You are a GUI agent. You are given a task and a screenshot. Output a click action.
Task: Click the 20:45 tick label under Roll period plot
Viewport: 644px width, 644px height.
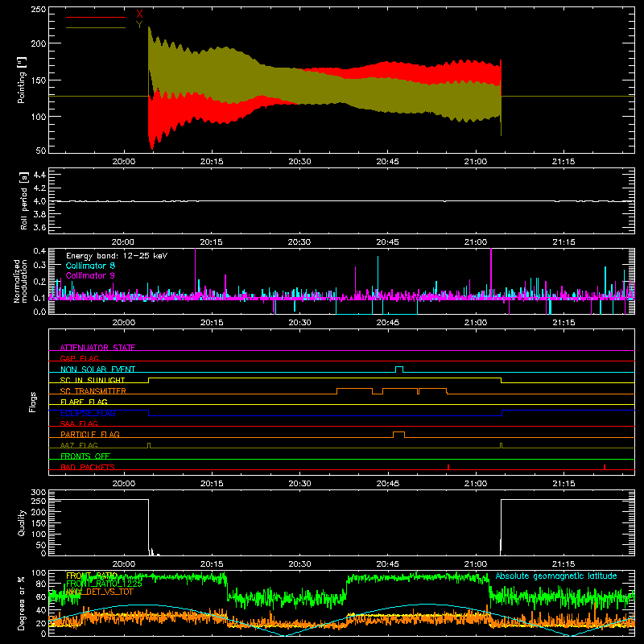tap(387, 242)
